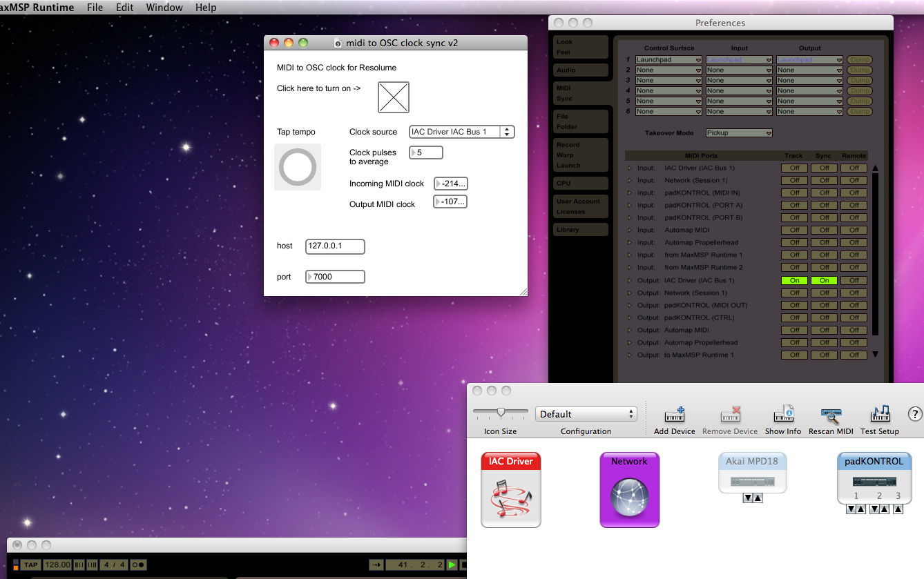Open the Takeover Mode dropdown
924x579 pixels.
[x=739, y=133]
